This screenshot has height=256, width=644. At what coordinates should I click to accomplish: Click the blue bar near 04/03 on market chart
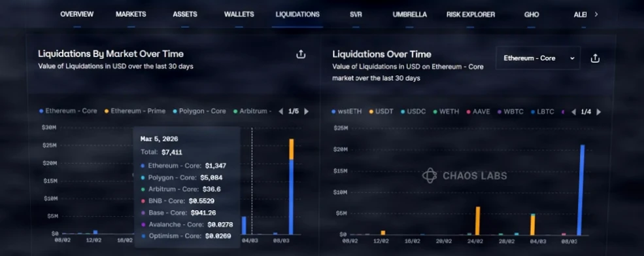(x=244, y=225)
